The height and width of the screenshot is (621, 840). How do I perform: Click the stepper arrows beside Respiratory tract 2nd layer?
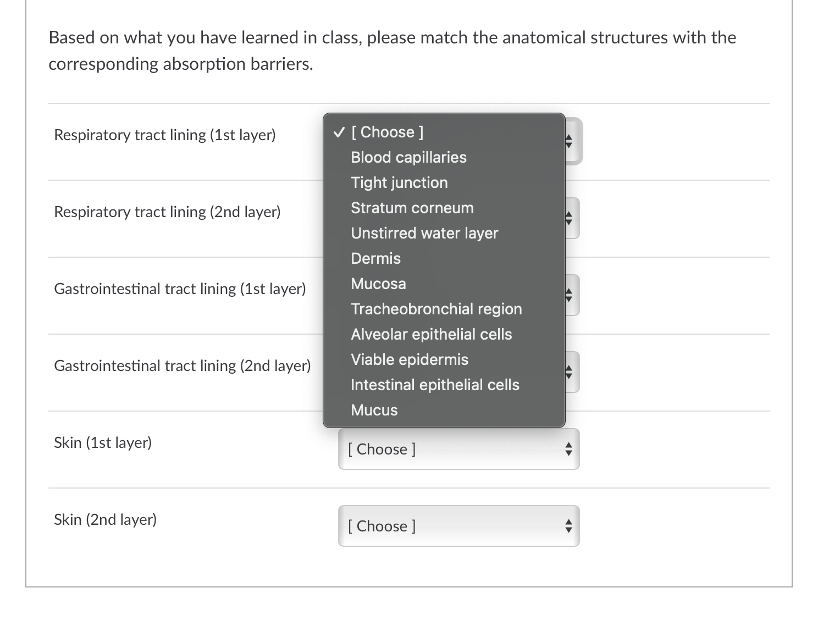click(x=570, y=218)
